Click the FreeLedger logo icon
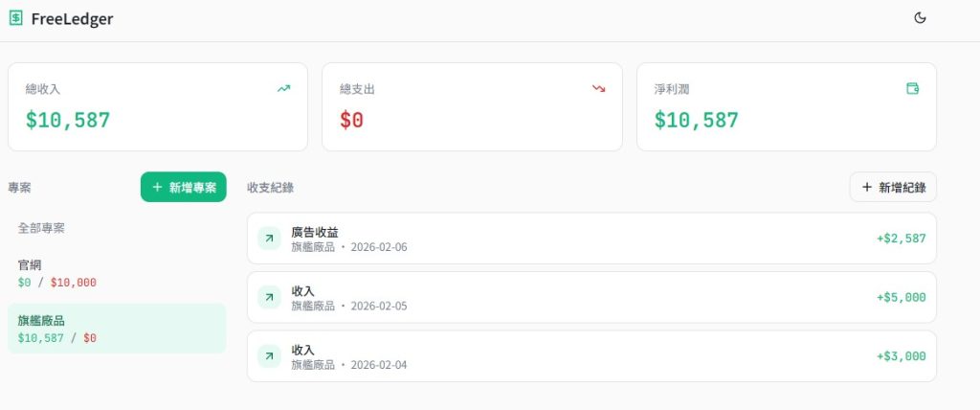This screenshot has height=410, width=980. pyautogui.click(x=15, y=18)
